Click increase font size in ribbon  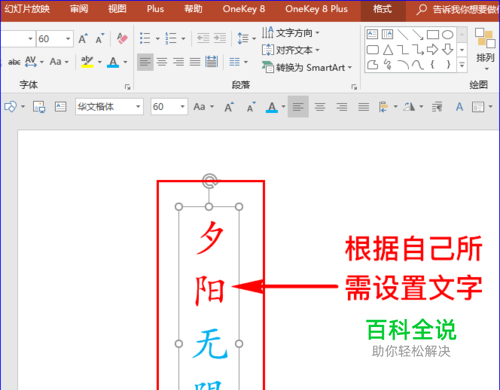83,39
